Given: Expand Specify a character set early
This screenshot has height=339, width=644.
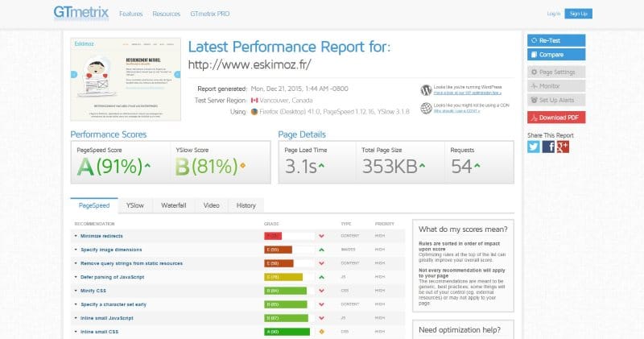Looking at the screenshot, I should coord(114,304).
